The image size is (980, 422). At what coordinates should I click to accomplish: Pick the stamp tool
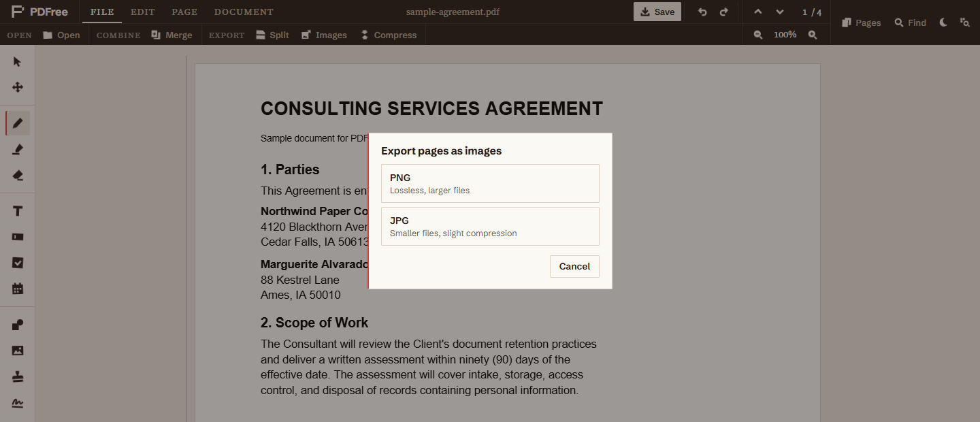pyautogui.click(x=18, y=376)
